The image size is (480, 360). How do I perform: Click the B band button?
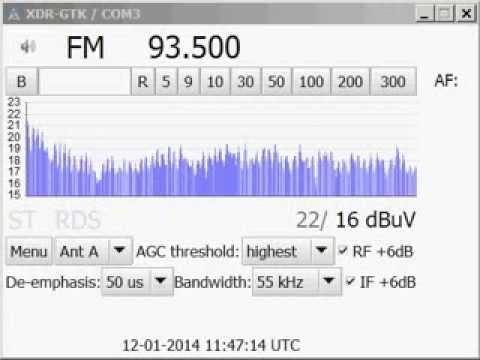[21, 82]
